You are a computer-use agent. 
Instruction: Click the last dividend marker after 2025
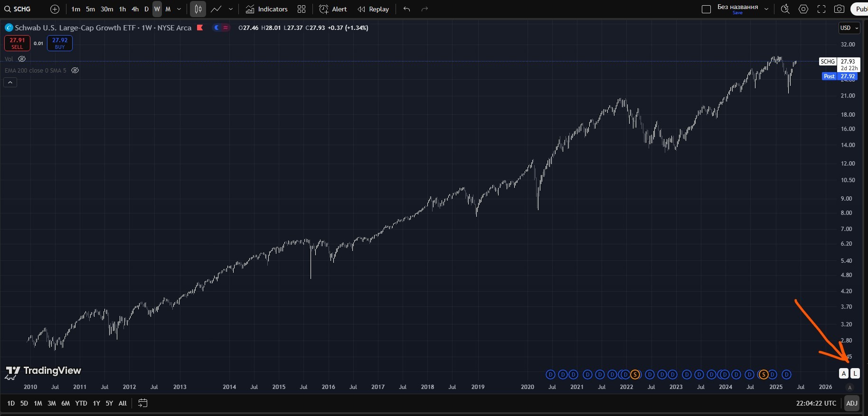(x=786, y=375)
